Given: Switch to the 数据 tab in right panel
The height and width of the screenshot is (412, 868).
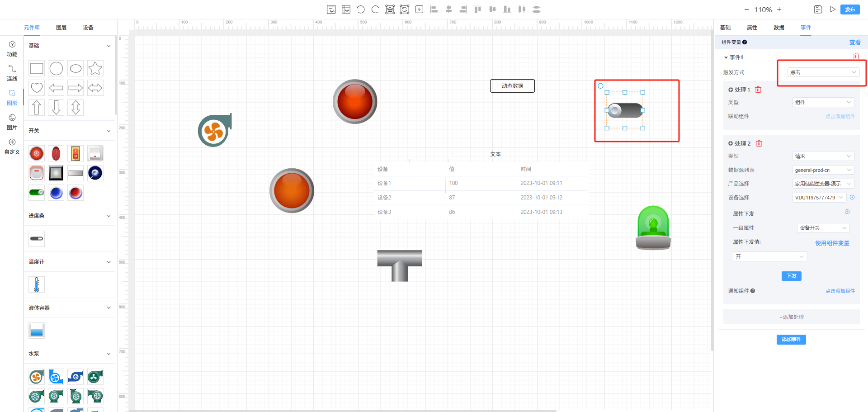Looking at the screenshot, I should (x=779, y=28).
